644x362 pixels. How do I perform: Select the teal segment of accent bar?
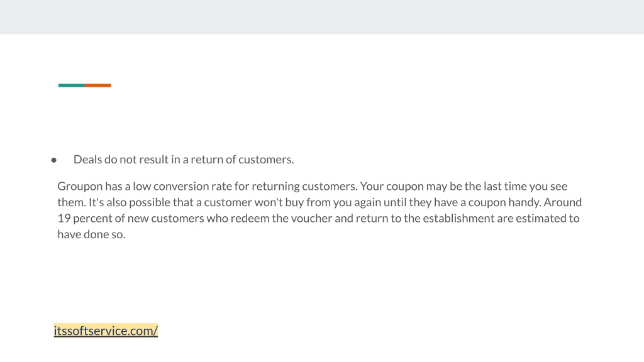pos(72,85)
